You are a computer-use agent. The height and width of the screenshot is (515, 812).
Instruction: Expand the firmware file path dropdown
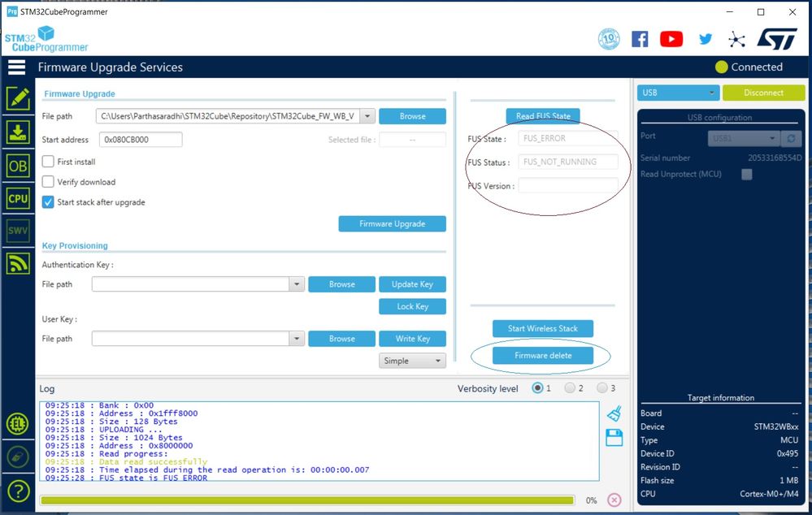pos(367,116)
